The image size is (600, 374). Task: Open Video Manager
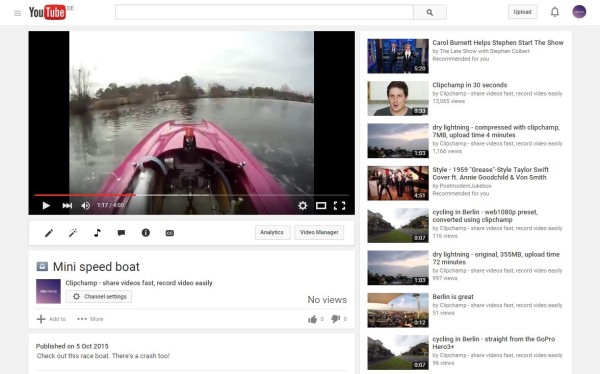[x=319, y=232]
